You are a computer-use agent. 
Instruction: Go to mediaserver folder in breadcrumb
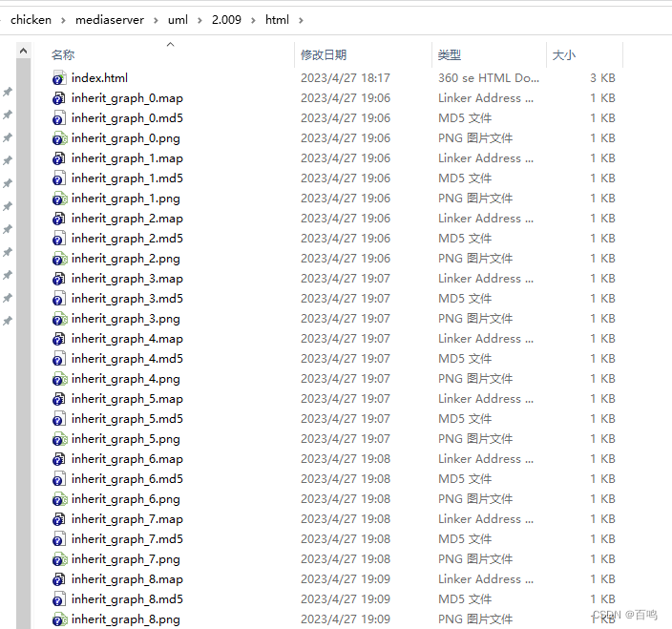[x=110, y=20]
